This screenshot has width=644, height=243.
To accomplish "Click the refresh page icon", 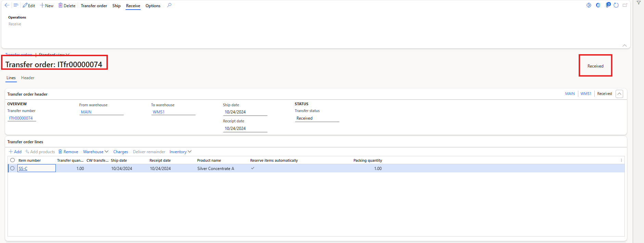I will [x=616, y=5].
